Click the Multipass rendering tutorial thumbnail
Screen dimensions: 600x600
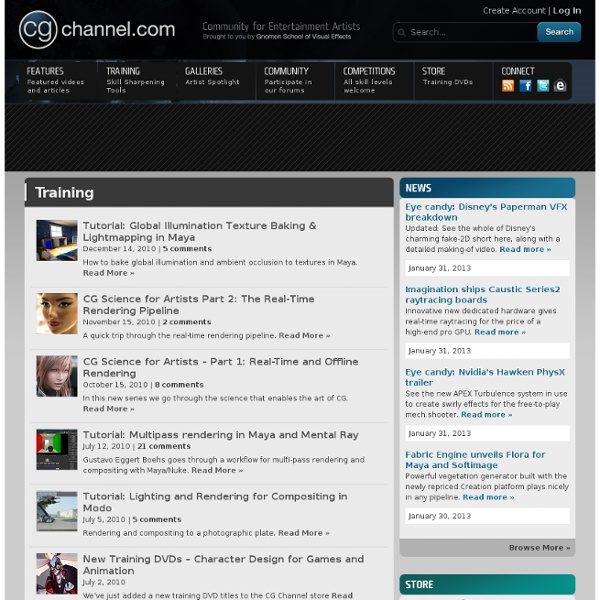pyautogui.click(x=57, y=449)
